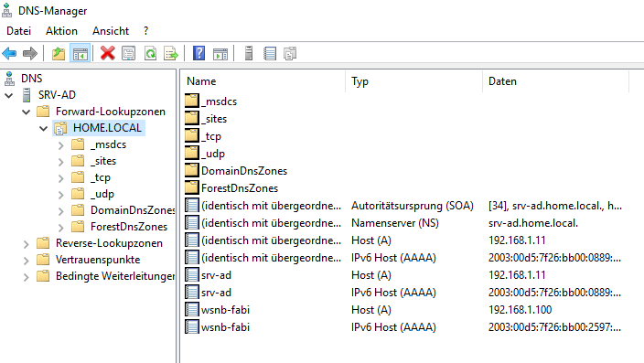The image size is (644, 363).
Task: Expand _tcp node in tree
Action: 60,178
